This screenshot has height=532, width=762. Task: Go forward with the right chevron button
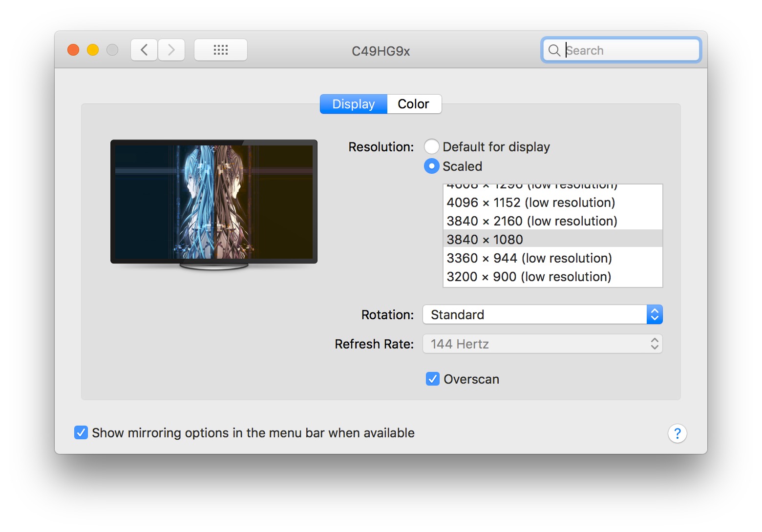click(x=171, y=50)
